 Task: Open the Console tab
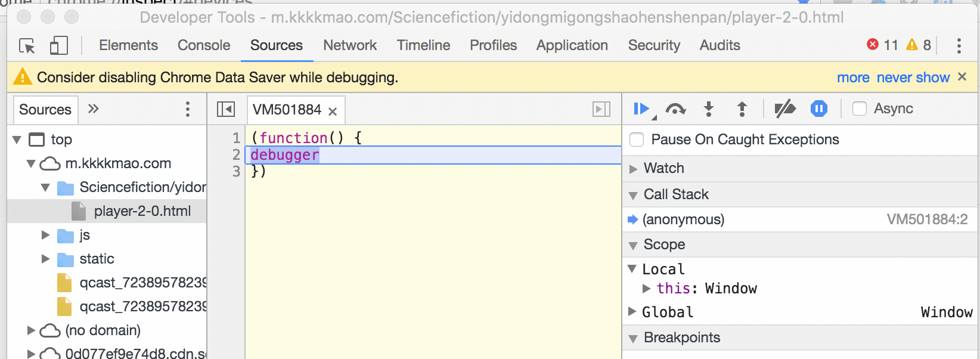tap(204, 45)
